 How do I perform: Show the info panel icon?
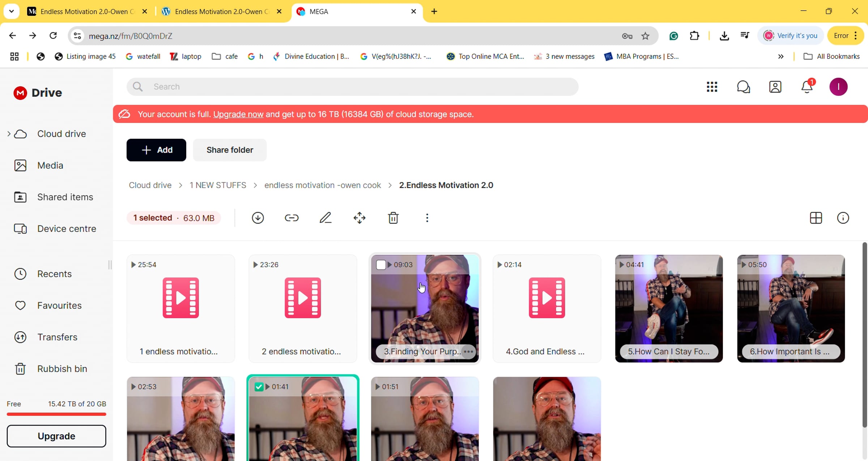point(843,218)
